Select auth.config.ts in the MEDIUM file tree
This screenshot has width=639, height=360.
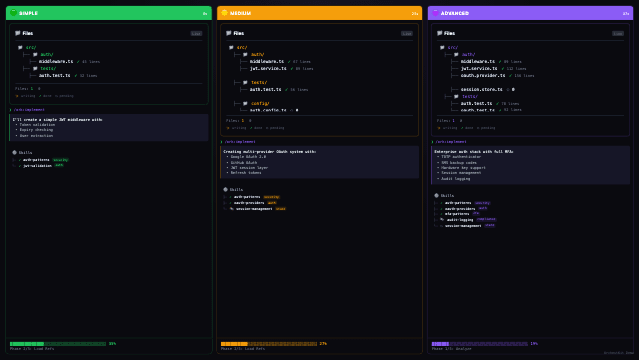pos(268,110)
